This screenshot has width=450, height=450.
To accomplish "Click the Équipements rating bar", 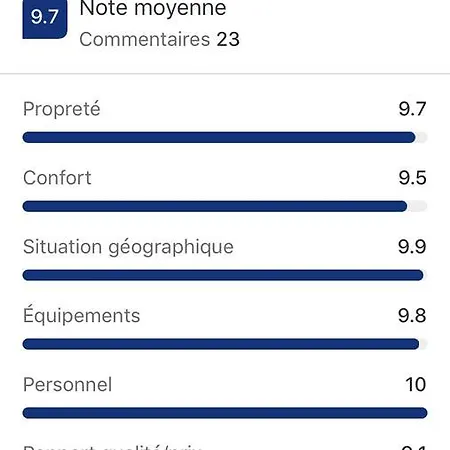I will tap(225, 344).
